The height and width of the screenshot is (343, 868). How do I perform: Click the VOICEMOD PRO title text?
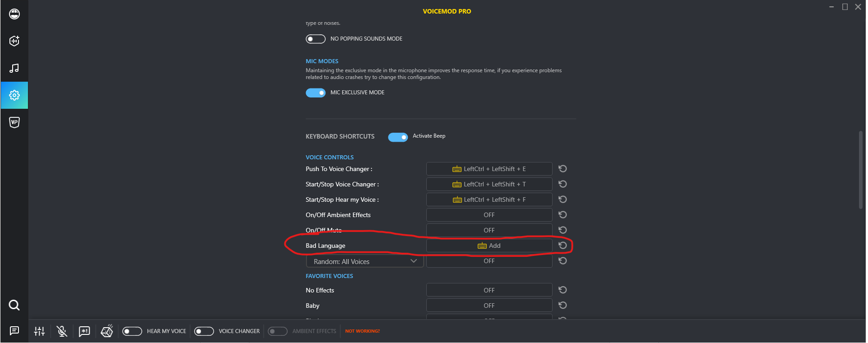click(447, 11)
